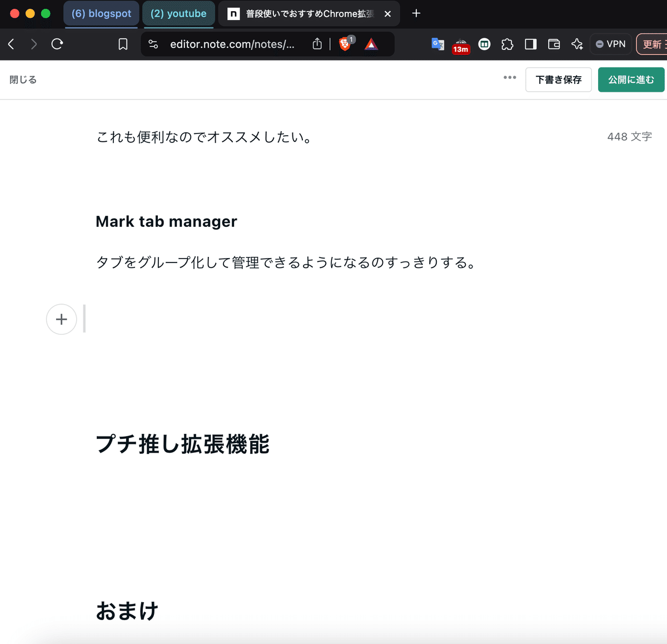
Task: Click the green 公開に進む publish button
Action: coord(631,80)
